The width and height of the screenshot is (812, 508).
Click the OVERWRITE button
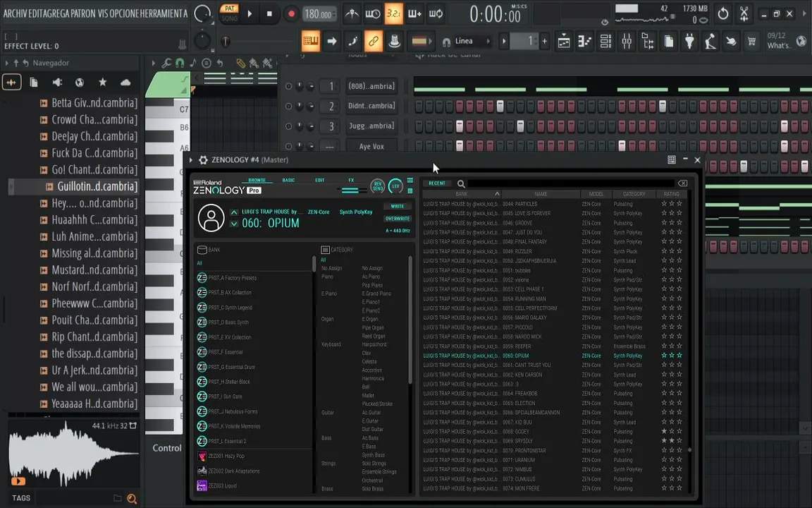click(x=398, y=219)
